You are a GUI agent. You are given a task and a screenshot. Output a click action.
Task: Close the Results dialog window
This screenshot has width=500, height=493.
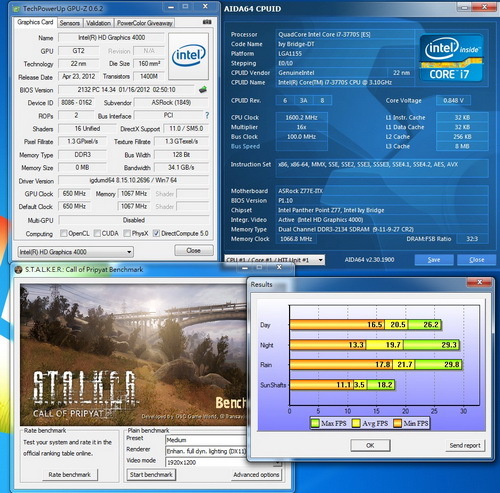pyautogui.click(x=479, y=282)
